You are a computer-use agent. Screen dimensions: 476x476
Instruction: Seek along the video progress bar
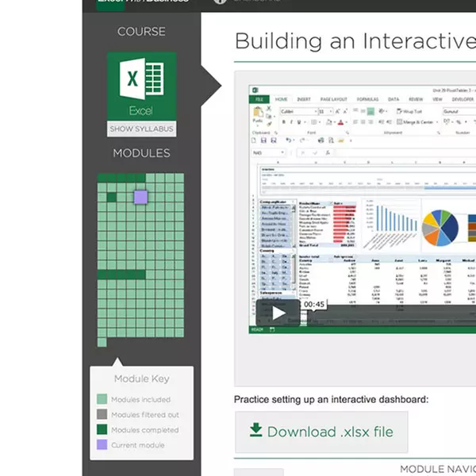pos(391,316)
